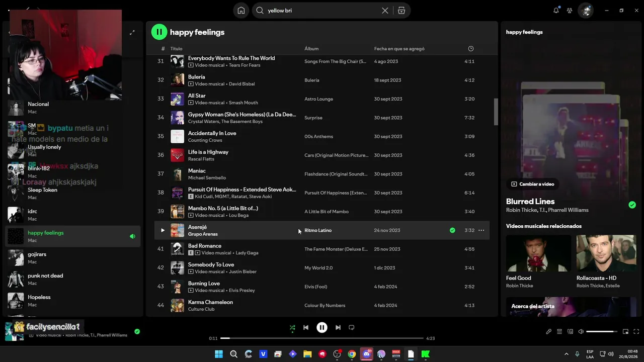The height and width of the screenshot is (362, 644).
Task: Open the gojirars playlist in sidebar
Action: 73,258
